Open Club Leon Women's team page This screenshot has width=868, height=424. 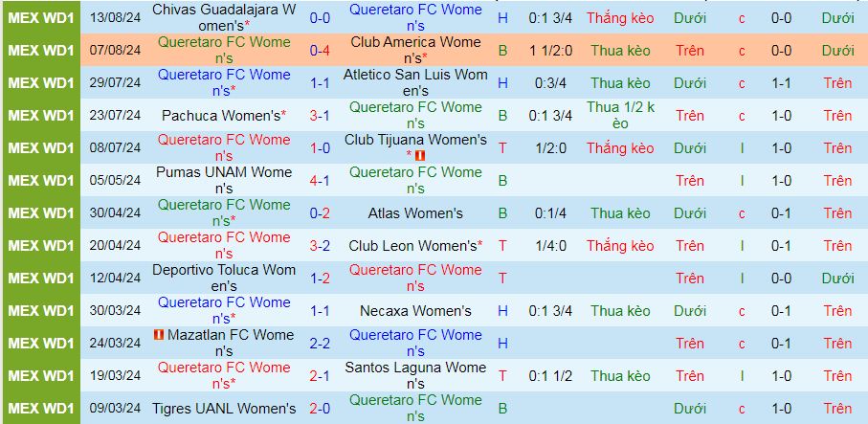tap(413, 246)
